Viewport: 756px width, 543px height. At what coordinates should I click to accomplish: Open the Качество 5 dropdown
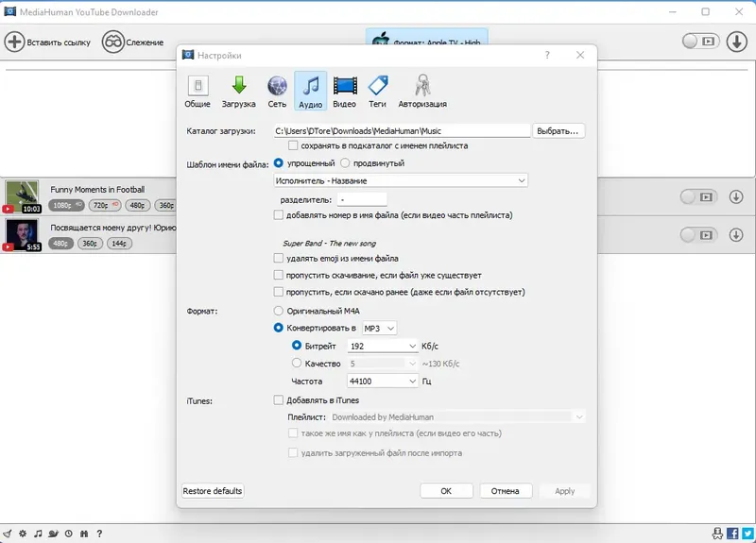(383, 364)
